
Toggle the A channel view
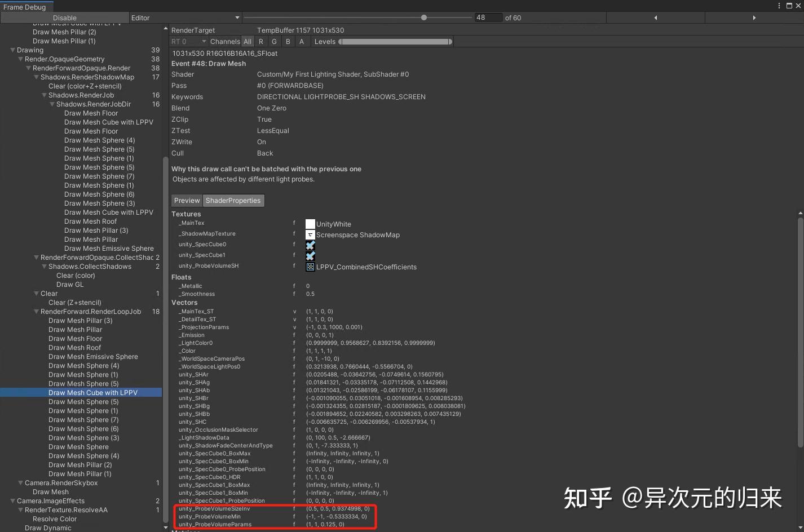pyautogui.click(x=302, y=41)
